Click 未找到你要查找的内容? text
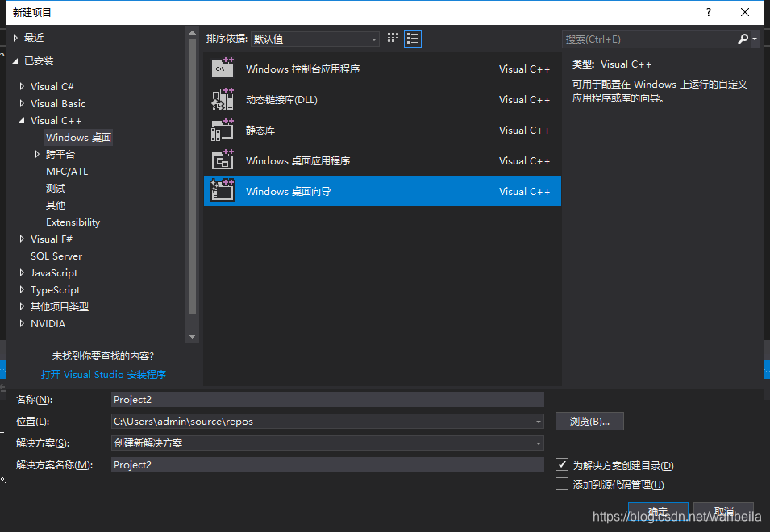This screenshot has width=770, height=532. click(103, 355)
